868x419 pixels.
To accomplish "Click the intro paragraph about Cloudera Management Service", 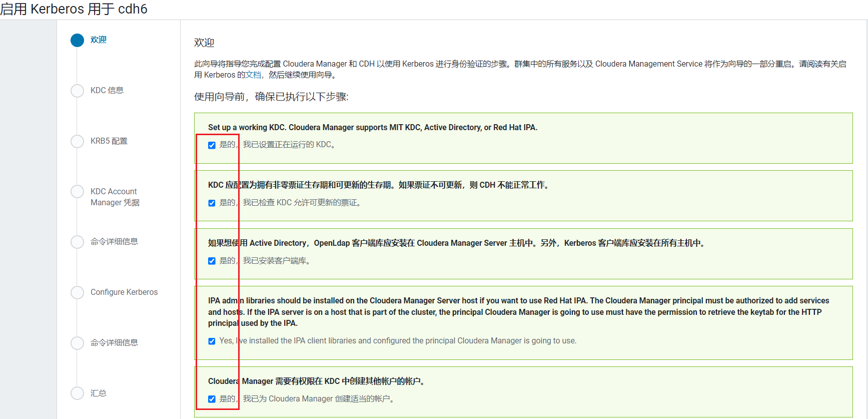I will click(520, 69).
